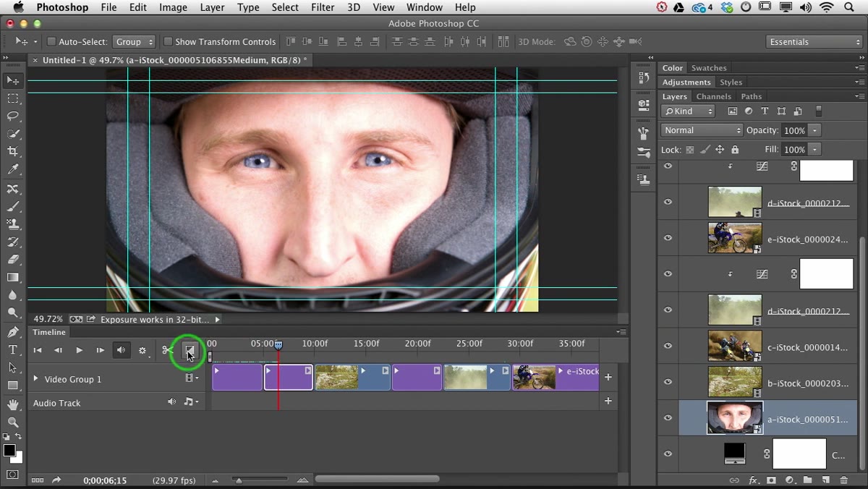The width and height of the screenshot is (868, 489).
Task: Switch to the Swatches tab
Action: point(709,68)
